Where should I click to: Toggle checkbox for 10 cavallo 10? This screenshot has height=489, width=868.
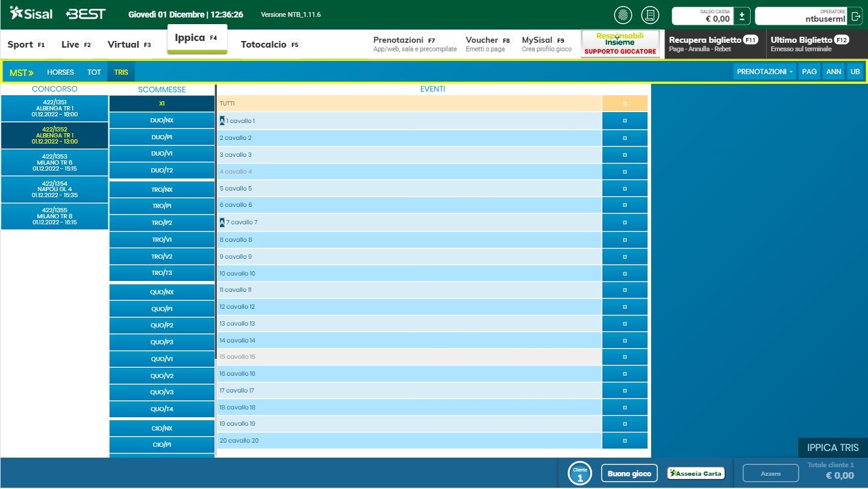[x=625, y=274]
